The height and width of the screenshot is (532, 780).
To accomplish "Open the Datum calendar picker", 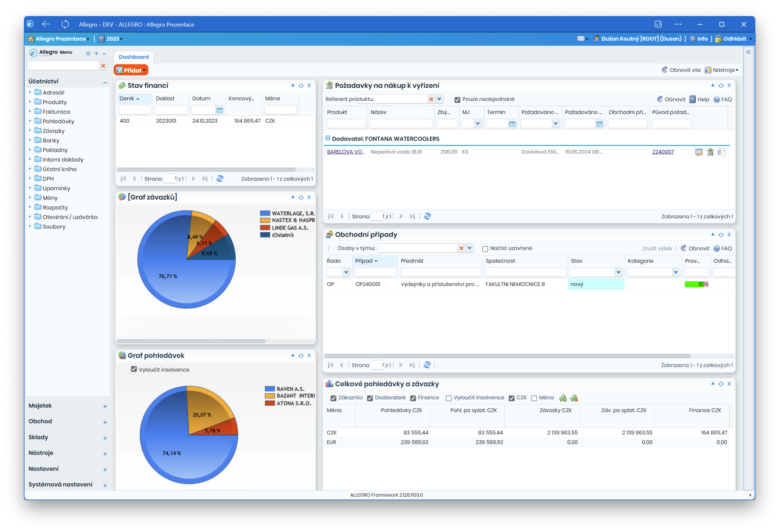I will pos(219,110).
